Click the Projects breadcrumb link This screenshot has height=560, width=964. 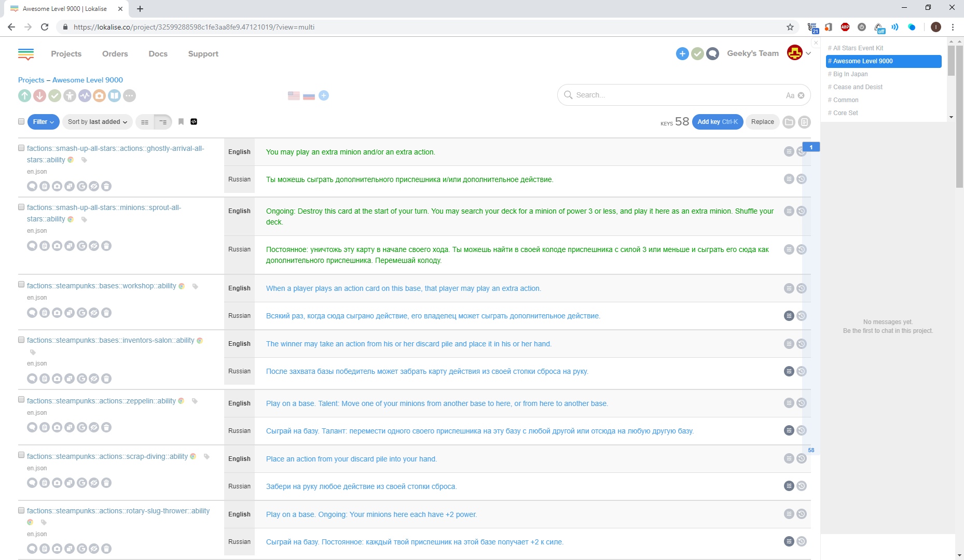click(31, 80)
